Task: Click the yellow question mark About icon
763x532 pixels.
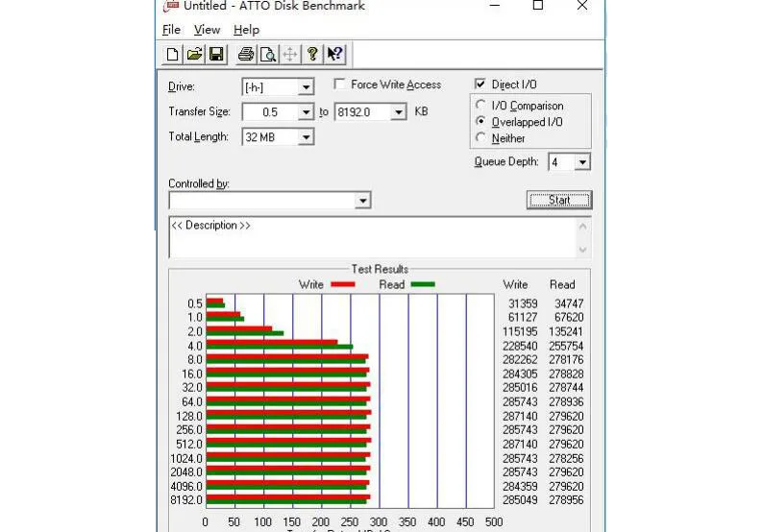Action: [312, 54]
